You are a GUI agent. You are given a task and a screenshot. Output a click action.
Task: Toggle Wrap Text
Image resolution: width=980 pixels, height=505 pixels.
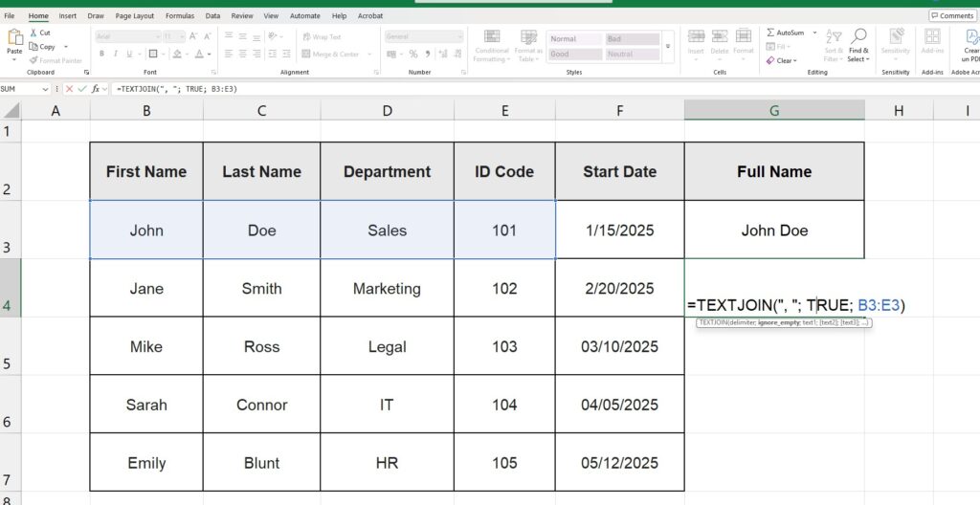pyautogui.click(x=322, y=37)
